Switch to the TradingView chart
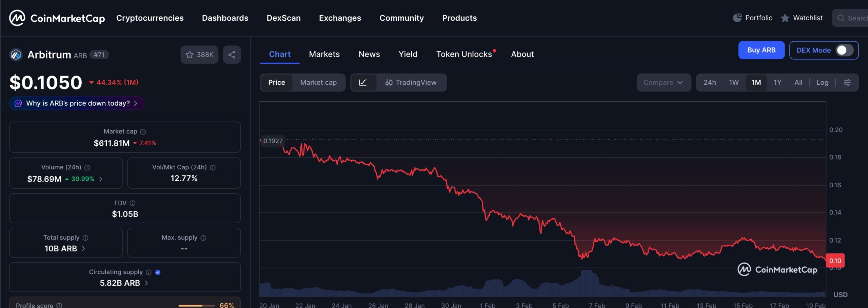The width and height of the screenshot is (868, 308). tap(411, 82)
